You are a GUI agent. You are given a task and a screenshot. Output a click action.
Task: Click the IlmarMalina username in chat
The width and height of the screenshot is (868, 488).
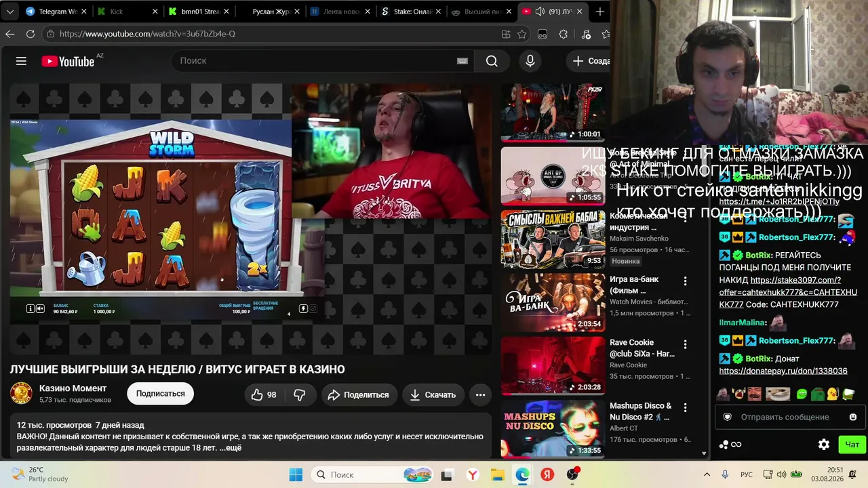(743, 323)
